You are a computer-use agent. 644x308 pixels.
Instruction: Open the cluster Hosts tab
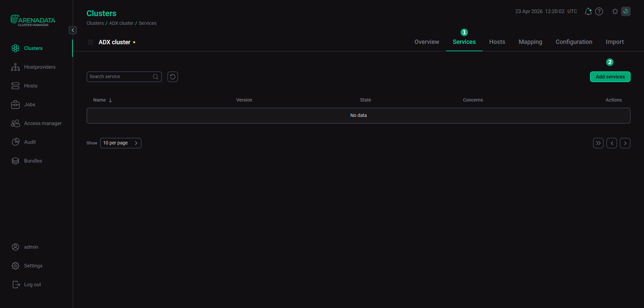point(497,42)
